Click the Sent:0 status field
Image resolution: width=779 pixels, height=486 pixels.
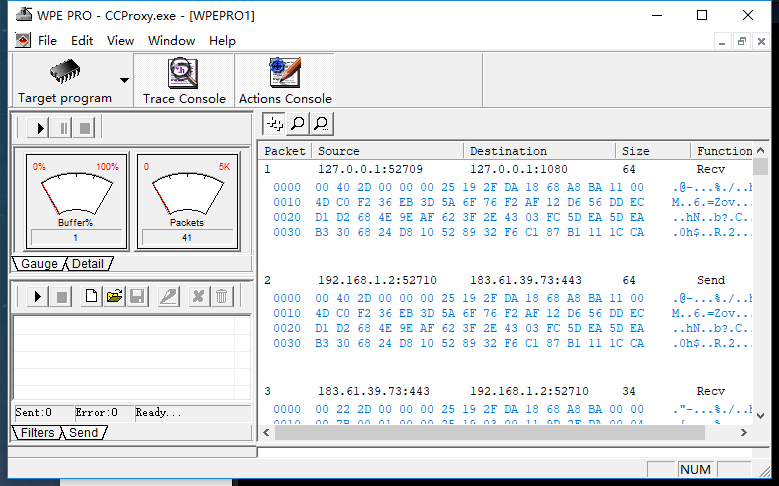coord(43,412)
